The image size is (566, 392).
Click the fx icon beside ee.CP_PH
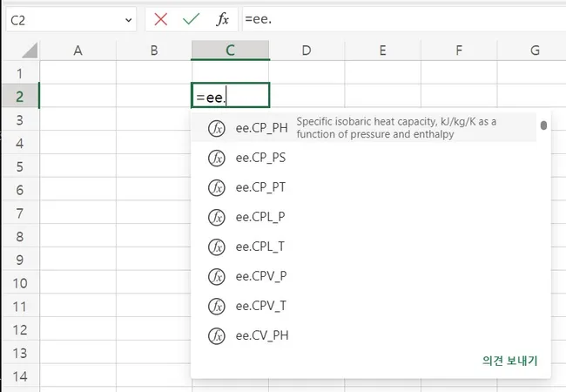(x=217, y=129)
